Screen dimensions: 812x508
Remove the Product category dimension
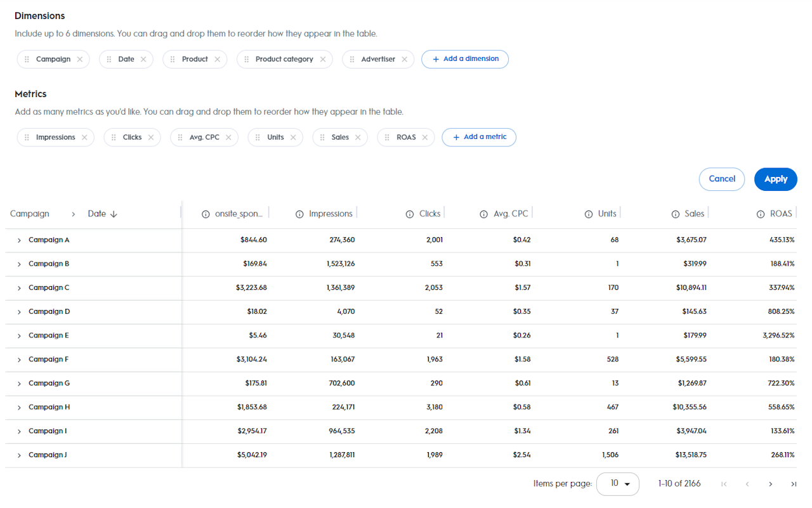tap(323, 60)
